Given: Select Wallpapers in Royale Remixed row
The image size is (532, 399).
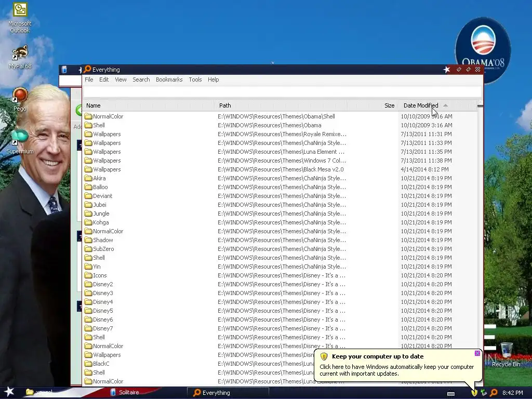Looking at the screenshot, I should pos(280,134).
